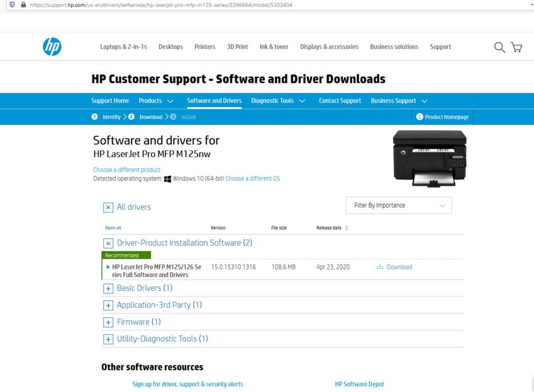Open Business solutions menu
The width and height of the screenshot is (534, 392).
point(394,46)
